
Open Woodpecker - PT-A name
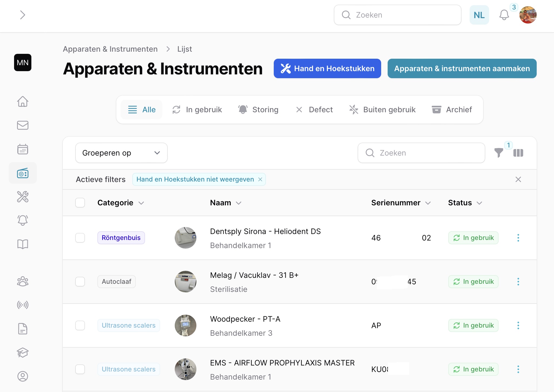tap(245, 319)
